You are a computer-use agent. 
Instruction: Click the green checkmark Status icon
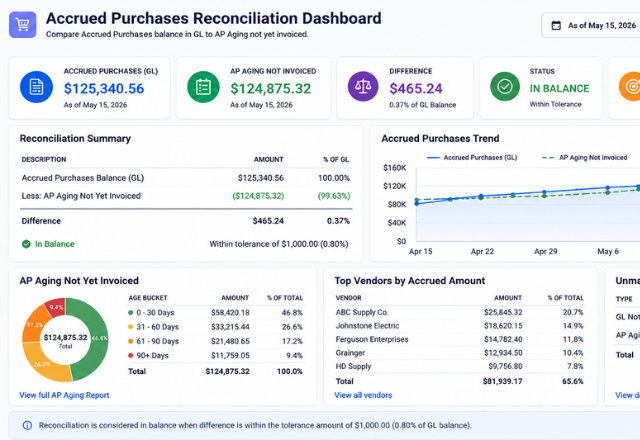click(x=505, y=86)
